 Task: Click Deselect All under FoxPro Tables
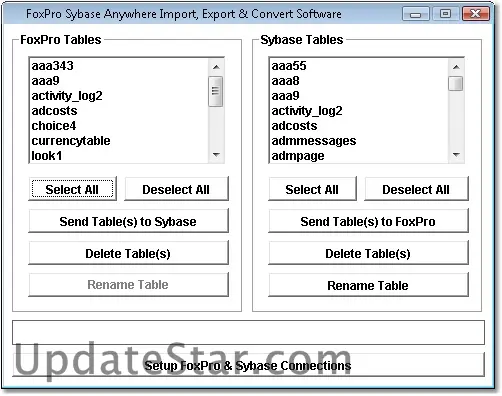[x=176, y=189]
